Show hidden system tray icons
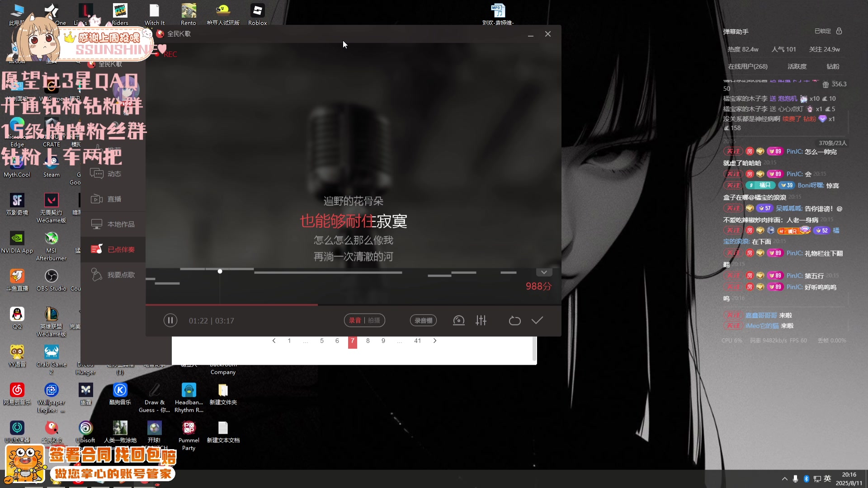This screenshot has width=868, height=488. point(784,479)
